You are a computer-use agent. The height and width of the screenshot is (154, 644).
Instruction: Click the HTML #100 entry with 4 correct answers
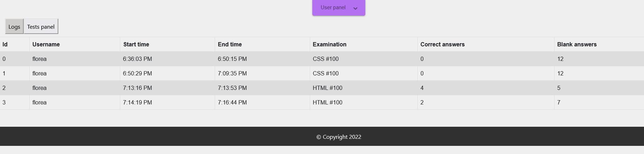click(x=327, y=88)
